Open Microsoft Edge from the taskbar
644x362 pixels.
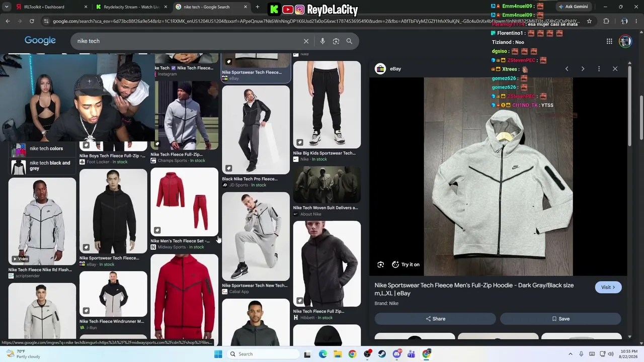tap(323, 354)
